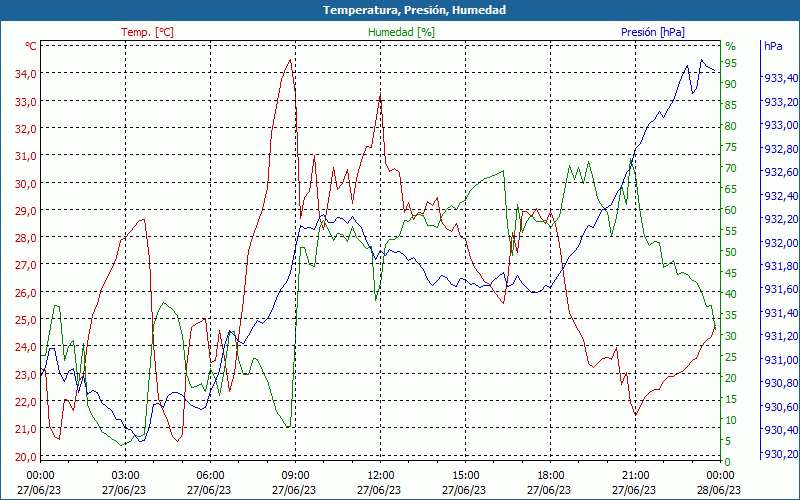Click pressure axis value 932,20
The width and height of the screenshot is (800, 500).
click(781, 219)
